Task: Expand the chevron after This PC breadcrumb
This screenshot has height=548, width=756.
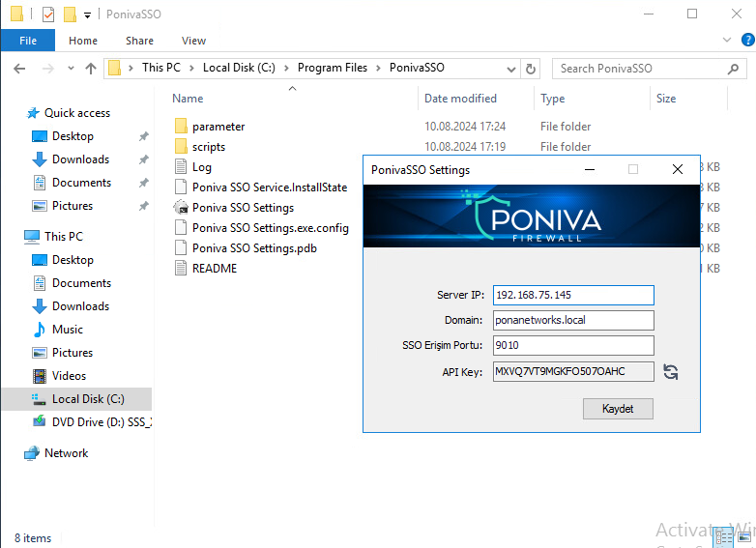Action: 191,68
